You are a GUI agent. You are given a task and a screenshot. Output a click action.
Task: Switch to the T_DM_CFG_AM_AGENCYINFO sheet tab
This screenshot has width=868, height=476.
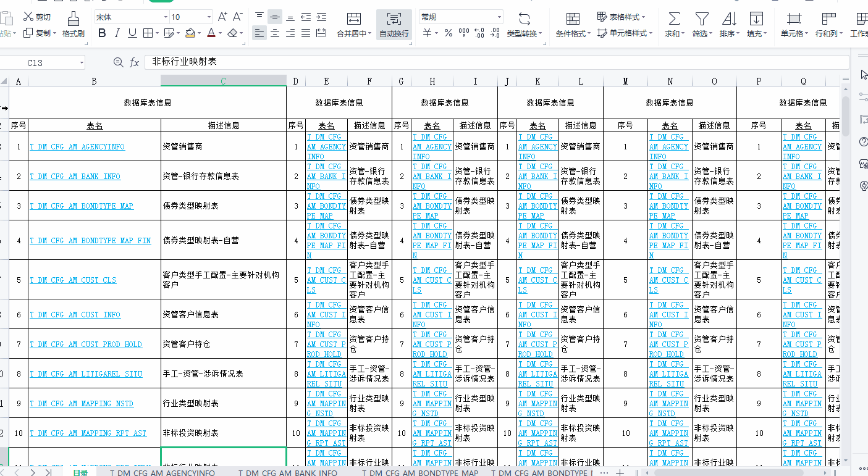[x=162, y=472]
